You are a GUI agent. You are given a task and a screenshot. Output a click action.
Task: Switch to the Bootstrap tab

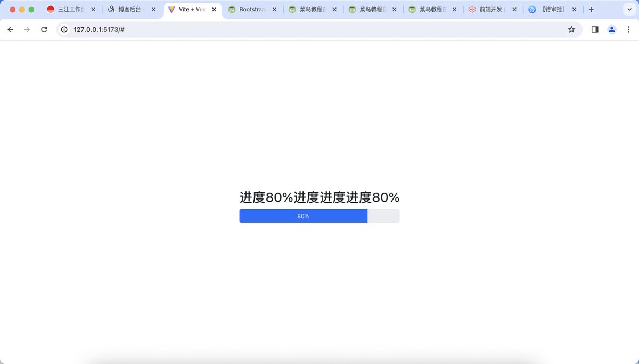[252, 10]
